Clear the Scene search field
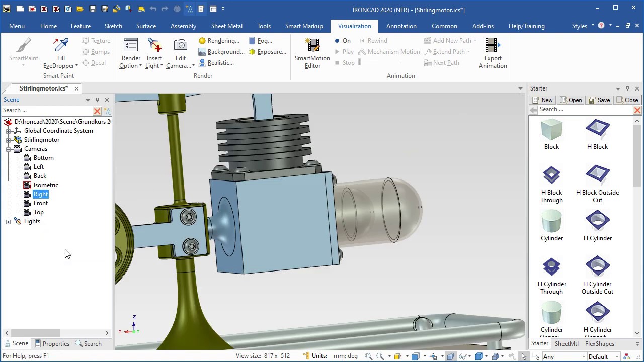The image size is (644, 362). click(x=97, y=111)
